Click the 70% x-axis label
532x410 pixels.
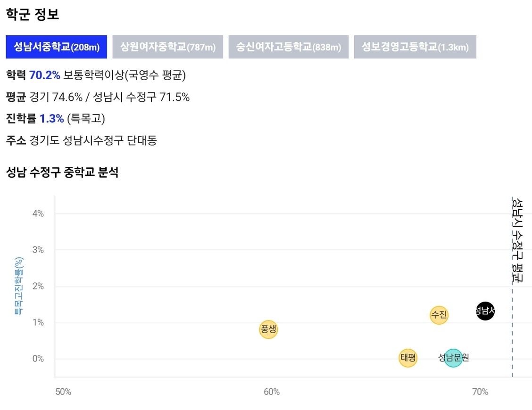coord(480,392)
